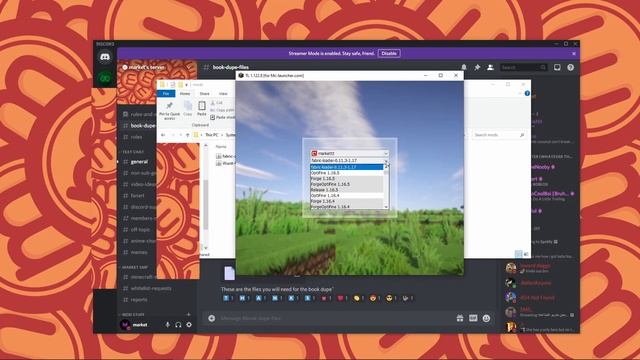Open the File tab in Explorer
This screenshot has height=360, width=640.
166,94
